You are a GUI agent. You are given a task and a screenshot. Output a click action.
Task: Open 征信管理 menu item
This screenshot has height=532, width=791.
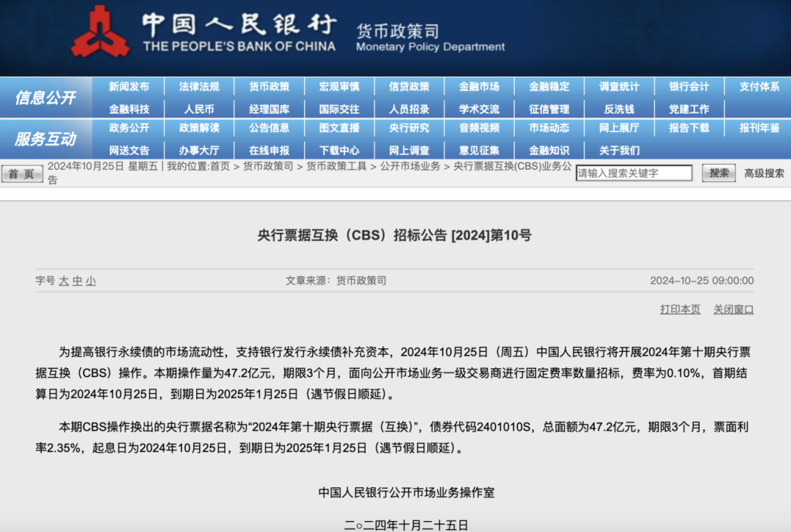[549, 110]
